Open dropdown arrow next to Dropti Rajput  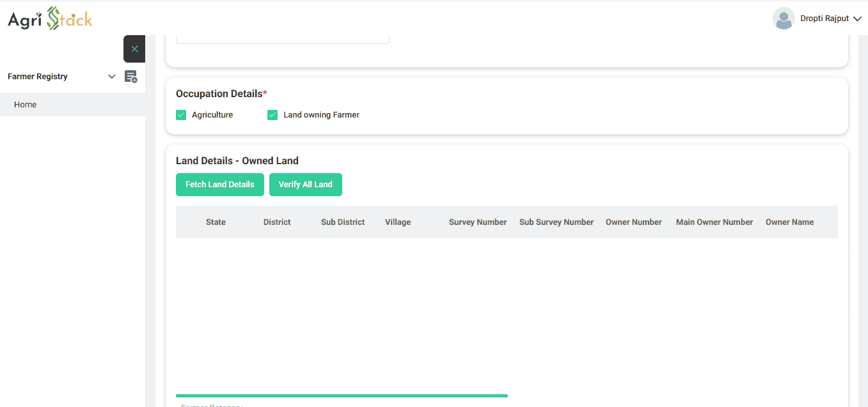tap(858, 19)
